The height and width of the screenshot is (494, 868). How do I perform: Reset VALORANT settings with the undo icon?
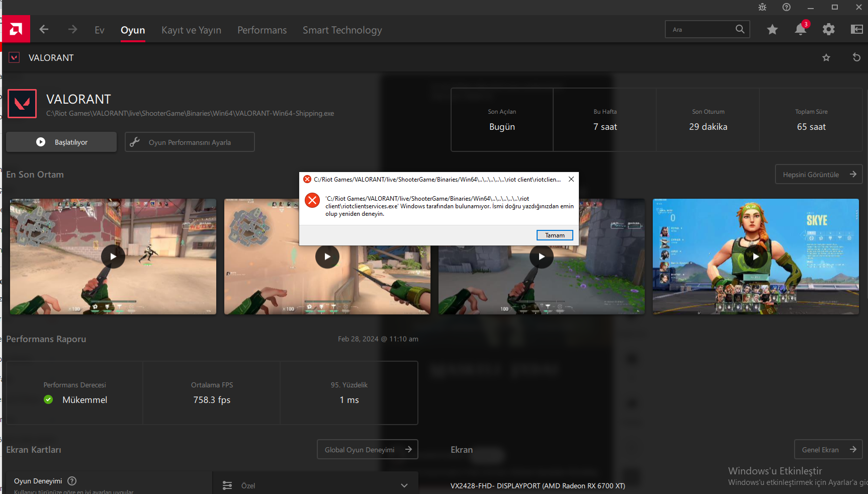click(856, 57)
